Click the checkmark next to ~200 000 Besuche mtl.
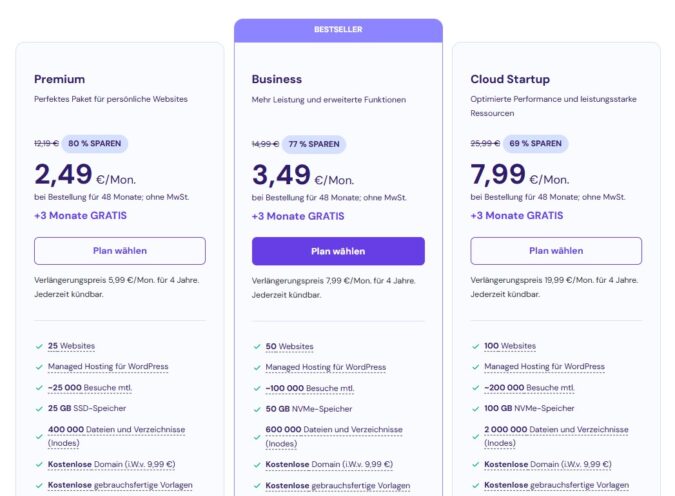This screenshot has height=496, width=675. [475, 388]
